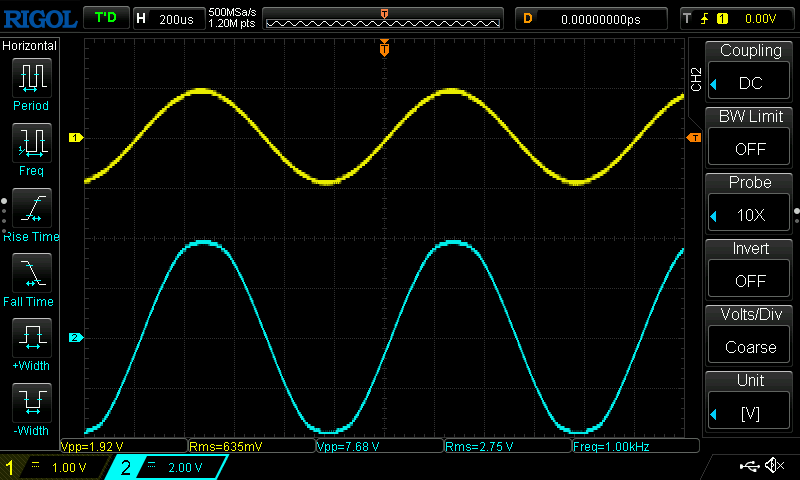Click the 1.20M pts memory depth readout

tap(232, 23)
